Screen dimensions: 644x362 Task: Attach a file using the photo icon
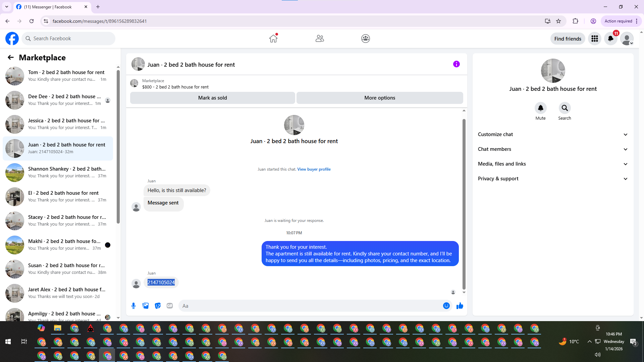[146, 306]
